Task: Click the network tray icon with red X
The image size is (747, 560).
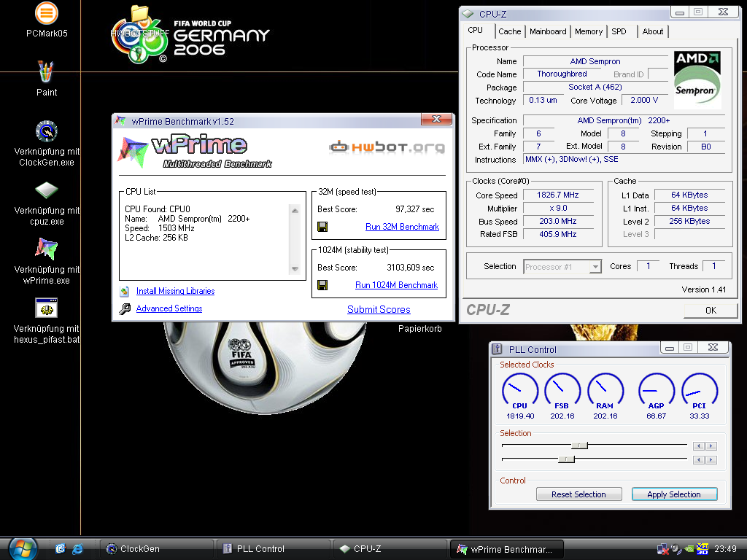Action: click(x=662, y=549)
